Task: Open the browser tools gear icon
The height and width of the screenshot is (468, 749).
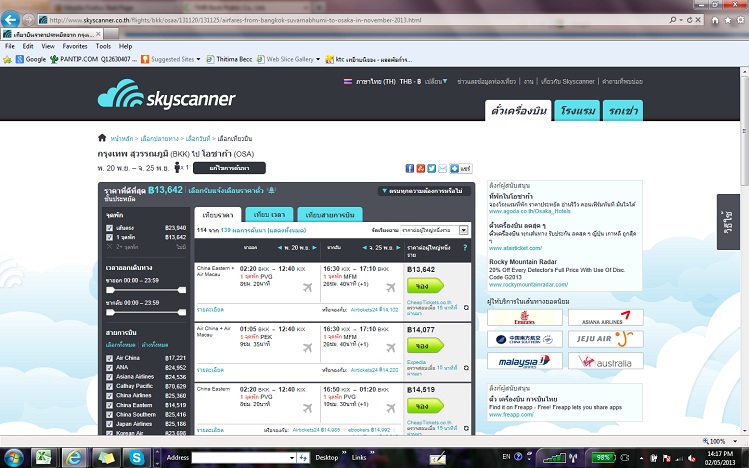Action: [x=740, y=20]
